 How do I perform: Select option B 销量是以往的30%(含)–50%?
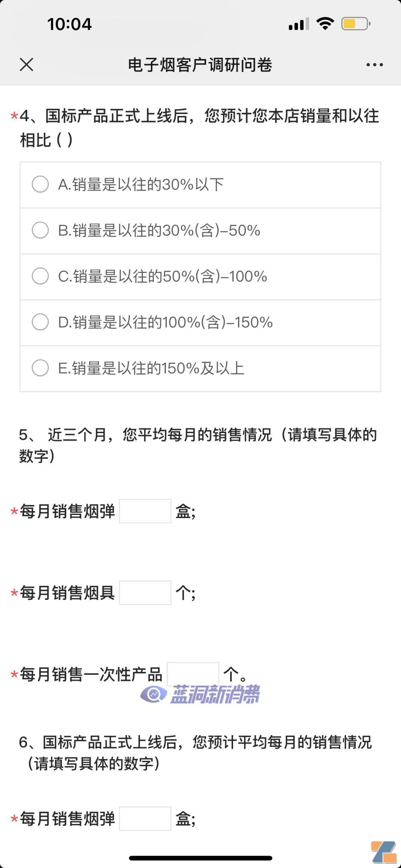click(x=40, y=230)
